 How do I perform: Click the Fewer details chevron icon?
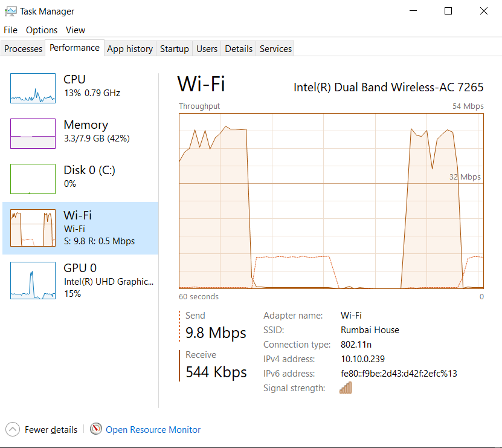pos(13,429)
